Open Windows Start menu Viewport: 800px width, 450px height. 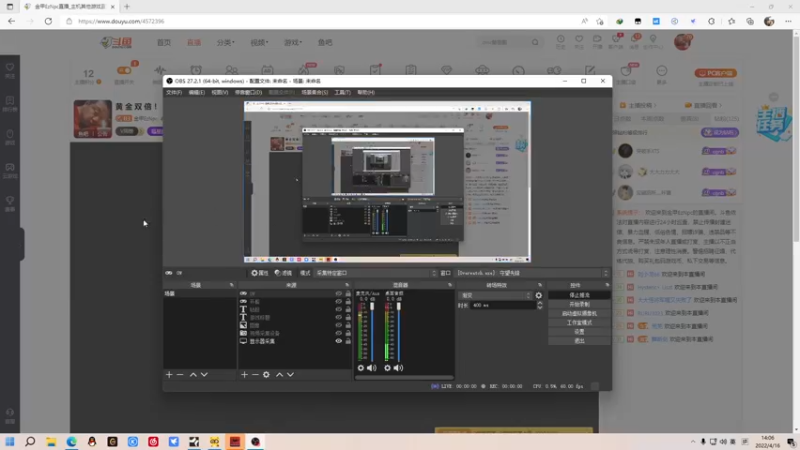(x=10, y=441)
